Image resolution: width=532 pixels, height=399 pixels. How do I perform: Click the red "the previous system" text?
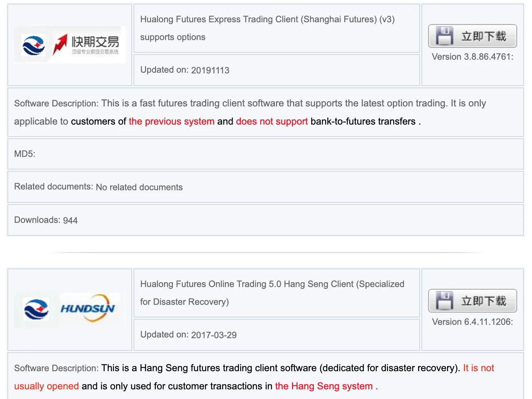click(x=172, y=121)
